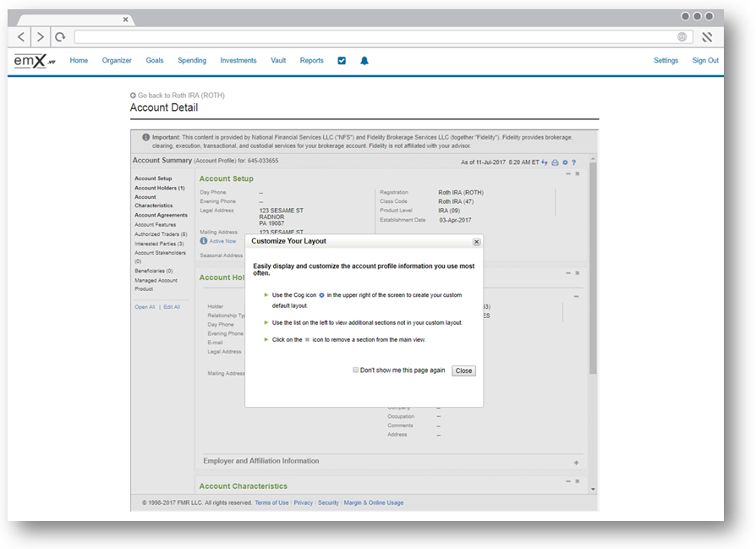The height and width of the screenshot is (549, 756).
Task: Click the Active Now link
Action: point(222,241)
